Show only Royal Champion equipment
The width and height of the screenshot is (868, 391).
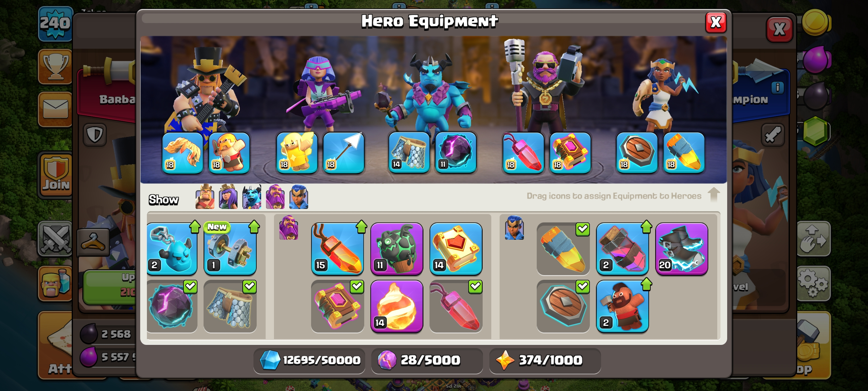(x=299, y=197)
